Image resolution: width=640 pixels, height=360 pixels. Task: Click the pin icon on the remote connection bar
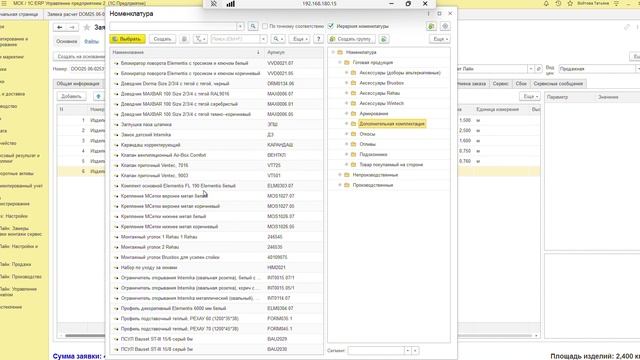tap(213, 4)
